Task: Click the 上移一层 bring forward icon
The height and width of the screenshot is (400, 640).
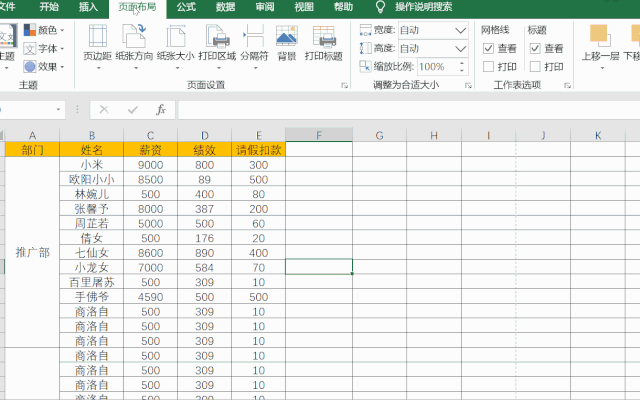Action: 600,36
